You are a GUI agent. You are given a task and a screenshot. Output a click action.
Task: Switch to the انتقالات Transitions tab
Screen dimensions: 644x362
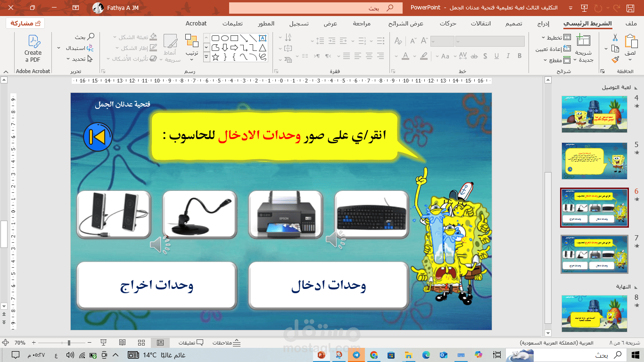tap(481, 24)
